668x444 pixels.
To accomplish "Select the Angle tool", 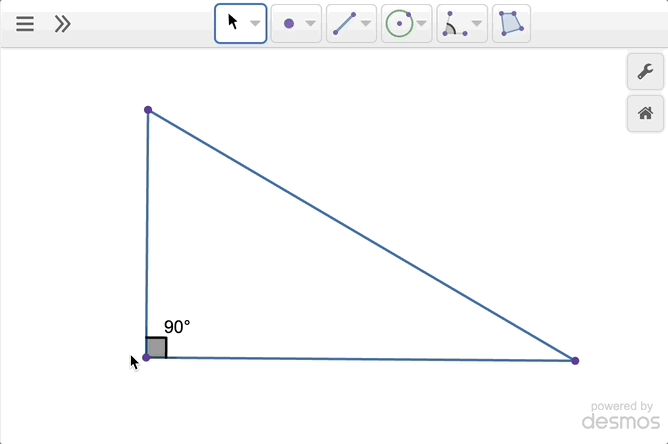I will click(454, 24).
